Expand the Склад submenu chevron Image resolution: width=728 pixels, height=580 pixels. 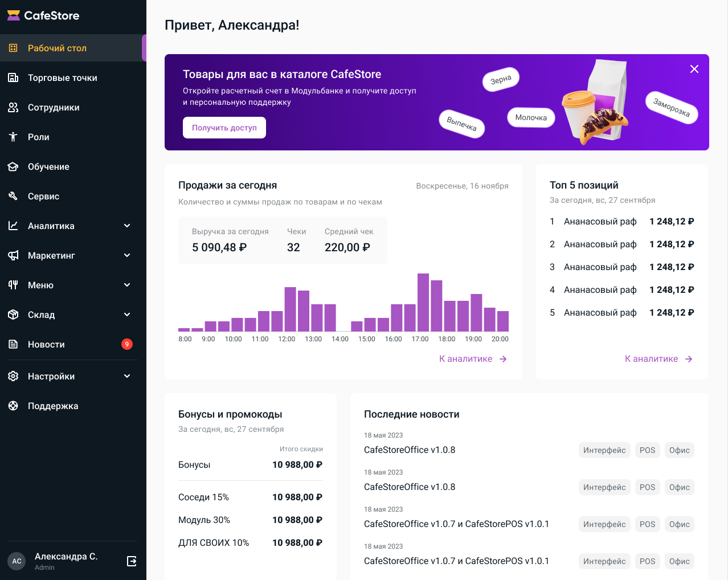click(127, 314)
